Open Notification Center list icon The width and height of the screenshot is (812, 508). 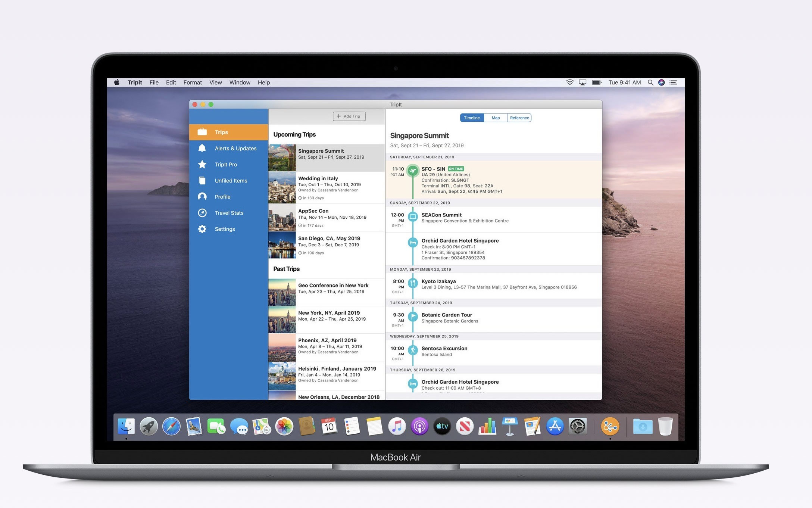pos(673,82)
